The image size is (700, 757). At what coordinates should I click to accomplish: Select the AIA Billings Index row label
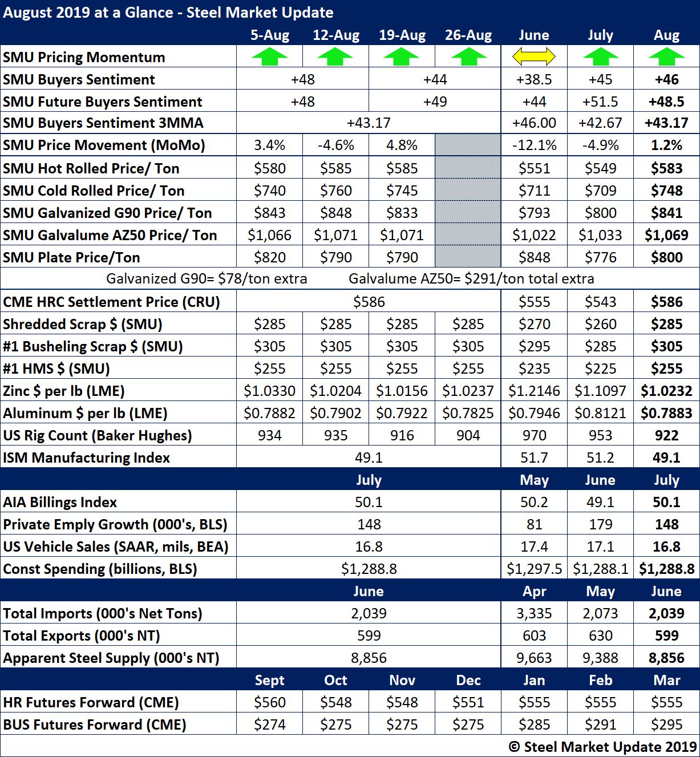(60, 502)
